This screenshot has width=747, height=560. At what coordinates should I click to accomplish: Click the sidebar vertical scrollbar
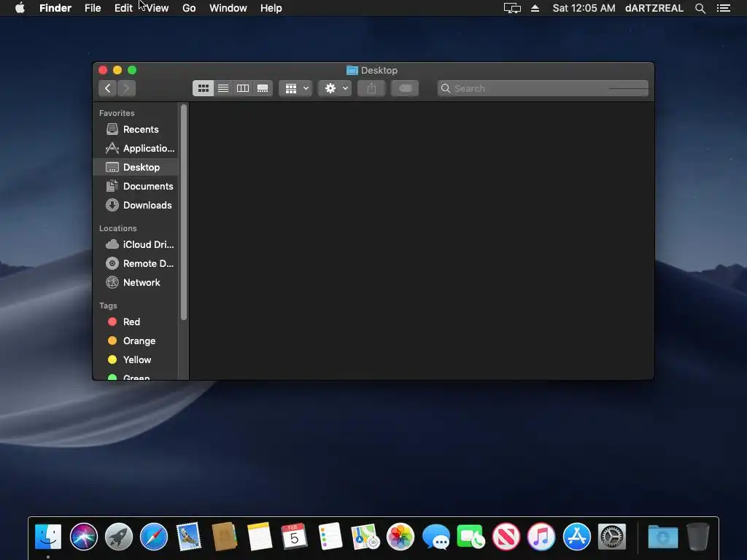pyautogui.click(x=184, y=212)
